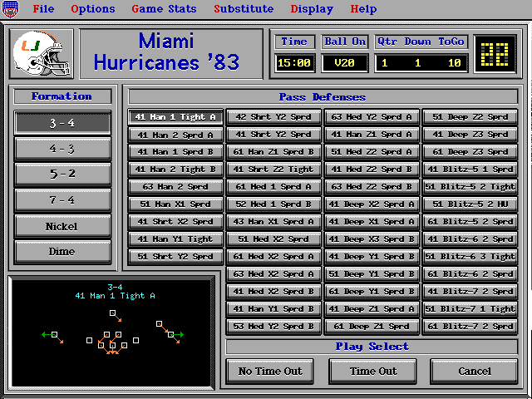Viewport: 532px width, 399px height.
Task: Pick 61 Med 1 Sprd A defense
Action: (273, 187)
